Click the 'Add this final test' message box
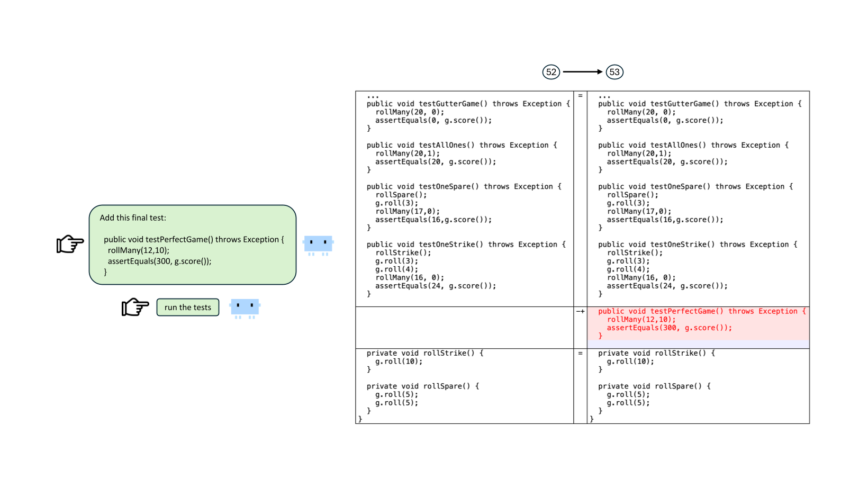Screen dimensions: 868x488 pyautogui.click(x=192, y=245)
